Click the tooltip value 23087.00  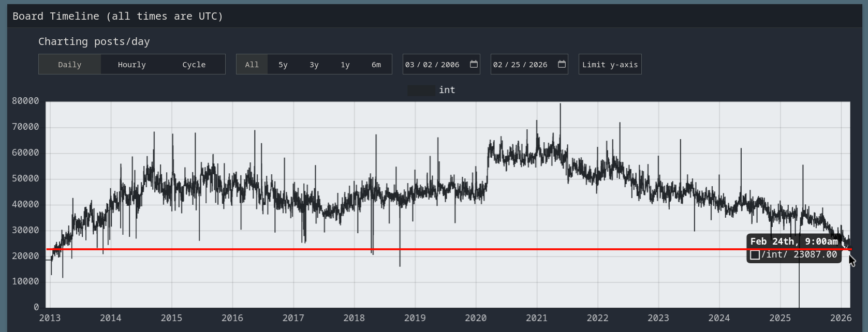coord(815,254)
